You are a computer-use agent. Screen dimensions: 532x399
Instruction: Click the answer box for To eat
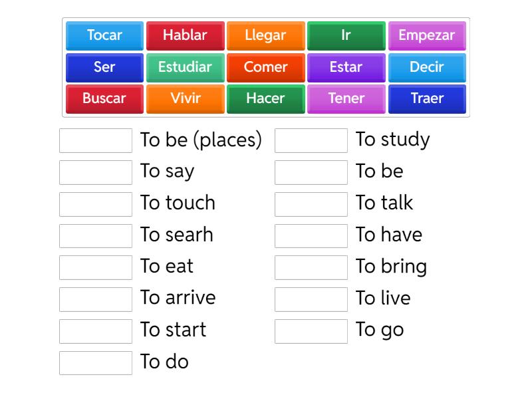tap(96, 267)
